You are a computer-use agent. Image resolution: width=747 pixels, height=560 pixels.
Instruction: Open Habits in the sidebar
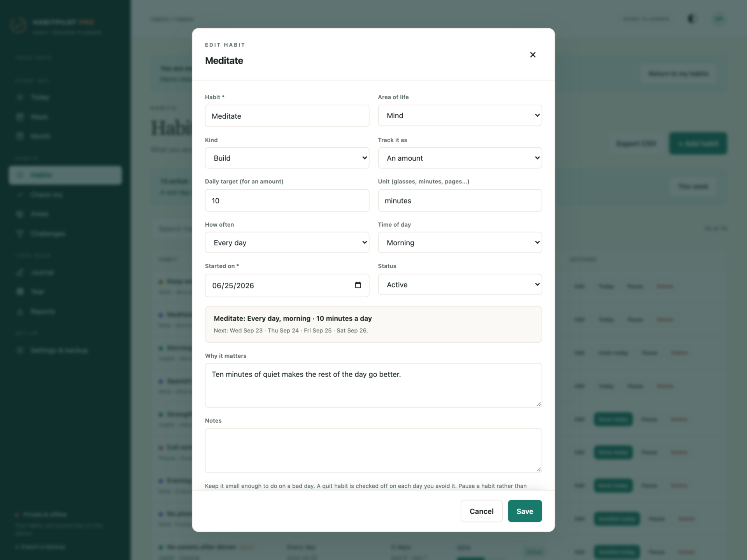[65, 175]
